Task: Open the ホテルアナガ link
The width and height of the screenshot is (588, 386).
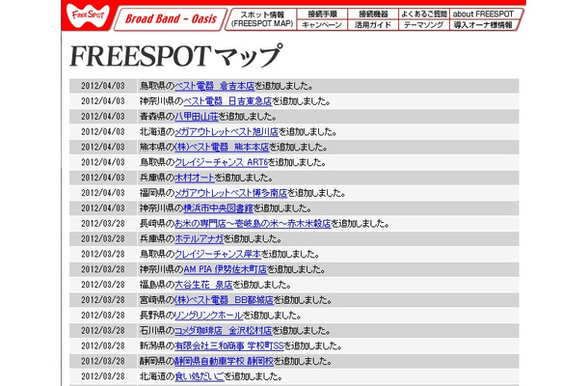Action: point(199,239)
